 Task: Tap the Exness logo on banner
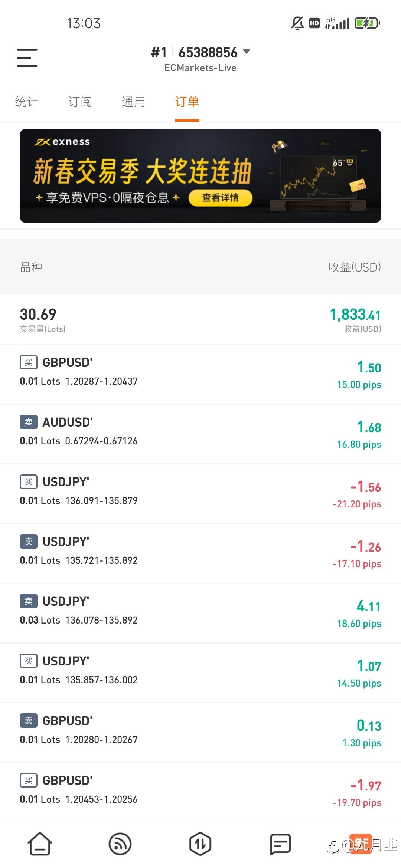tap(62, 142)
